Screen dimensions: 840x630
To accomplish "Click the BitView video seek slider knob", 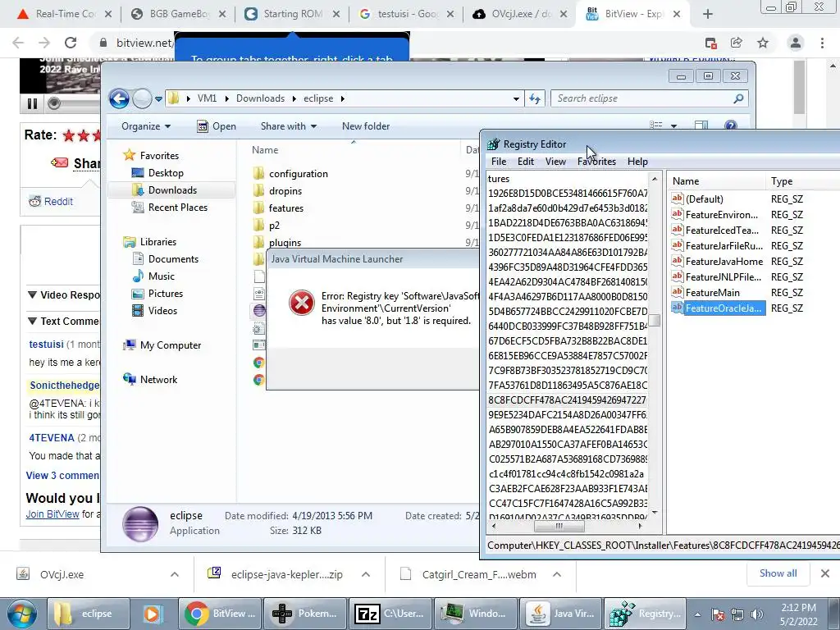I will pos(54,103).
